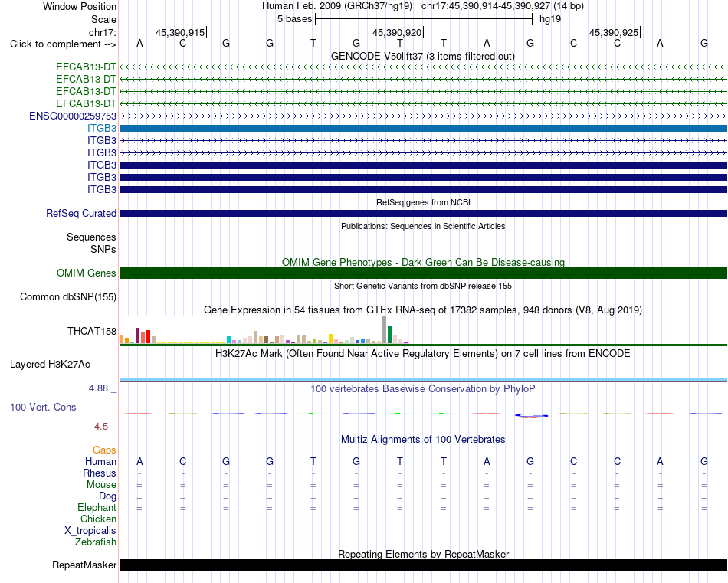Click the orange Gaps label
728x583 pixels.
click(x=104, y=450)
